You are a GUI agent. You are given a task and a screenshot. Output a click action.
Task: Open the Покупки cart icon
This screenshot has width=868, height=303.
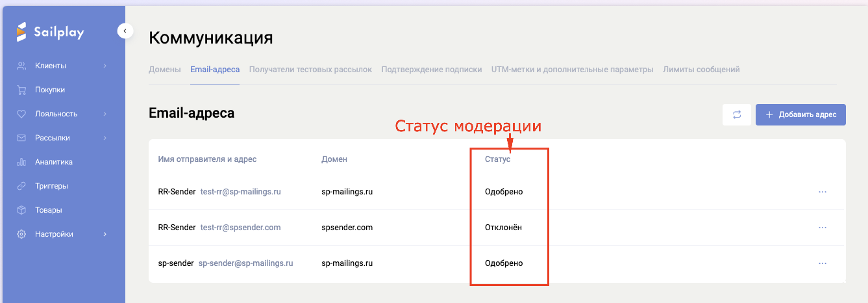point(21,90)
